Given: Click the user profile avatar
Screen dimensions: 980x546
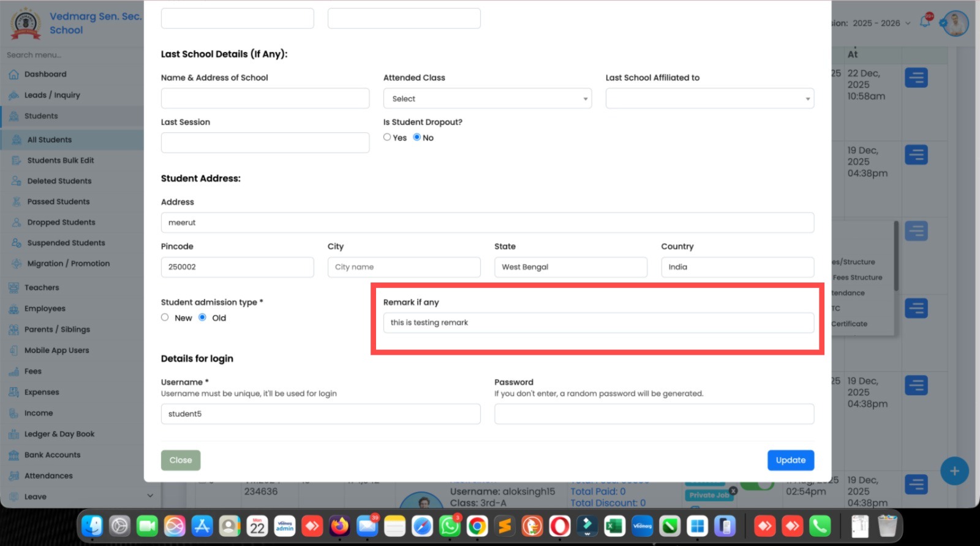Looking at the screenshot, I should pyautogui.click(x=956, y=23).
